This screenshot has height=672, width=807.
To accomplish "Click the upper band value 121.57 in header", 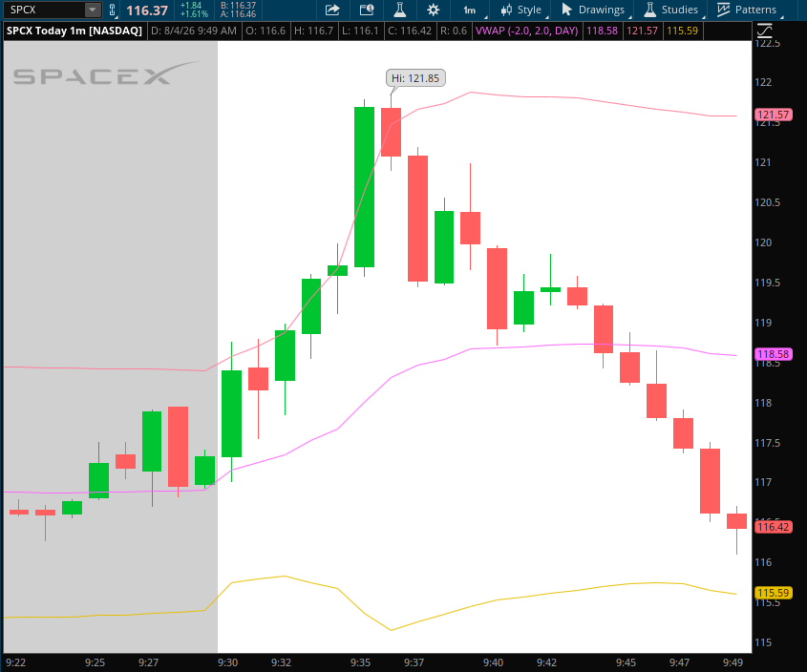I will pyautogui.click(x=643, y=31).
